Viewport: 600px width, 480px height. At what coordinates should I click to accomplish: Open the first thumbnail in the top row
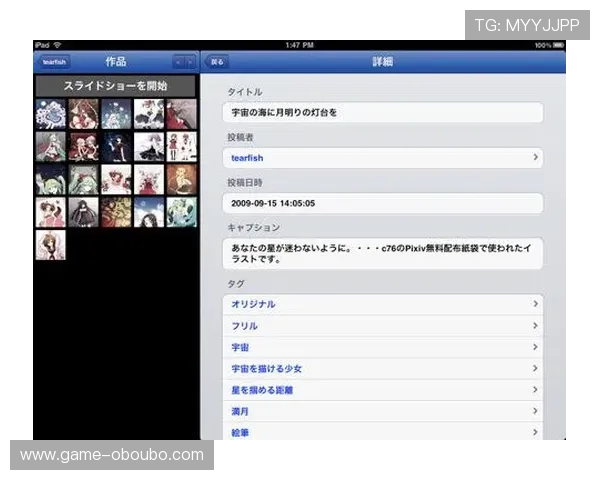51,113
